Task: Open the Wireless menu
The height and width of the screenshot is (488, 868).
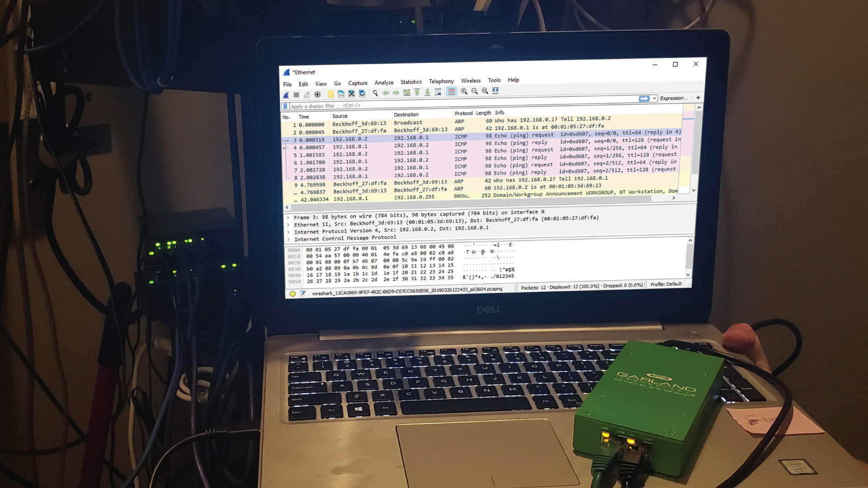Action: (471, 81)
